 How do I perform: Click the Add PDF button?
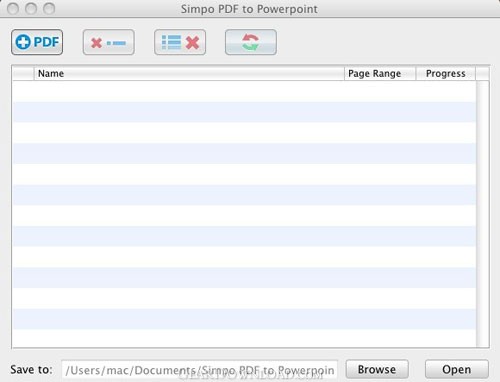(37, 42)
